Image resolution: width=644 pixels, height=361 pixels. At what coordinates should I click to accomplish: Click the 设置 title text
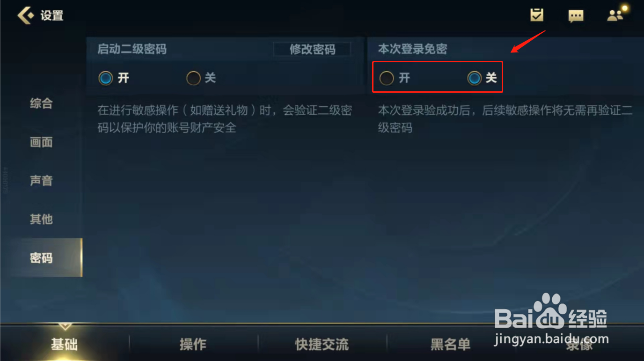coord(51,15)
